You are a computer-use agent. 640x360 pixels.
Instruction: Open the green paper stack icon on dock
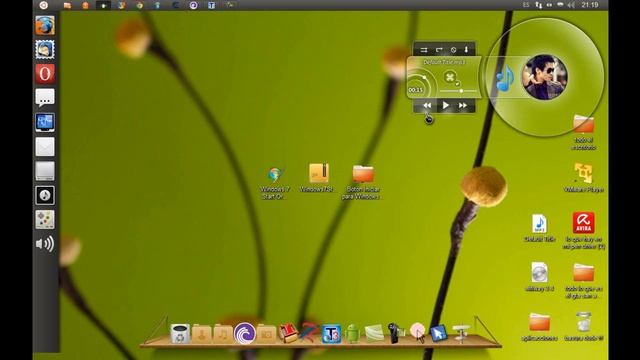[x=374, y=333]
